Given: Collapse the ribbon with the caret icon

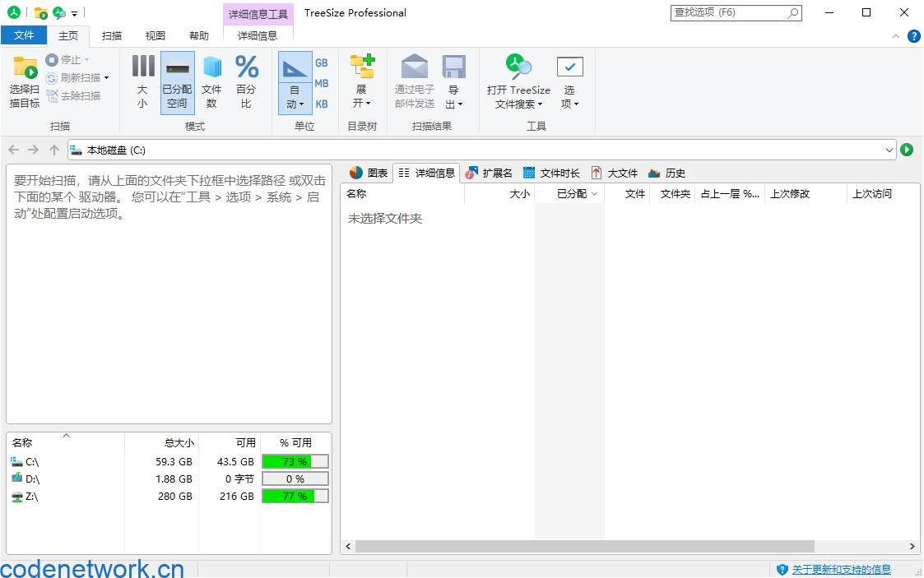Looking at the screenshot, I should pyautogui.click(x=896, y=36).
